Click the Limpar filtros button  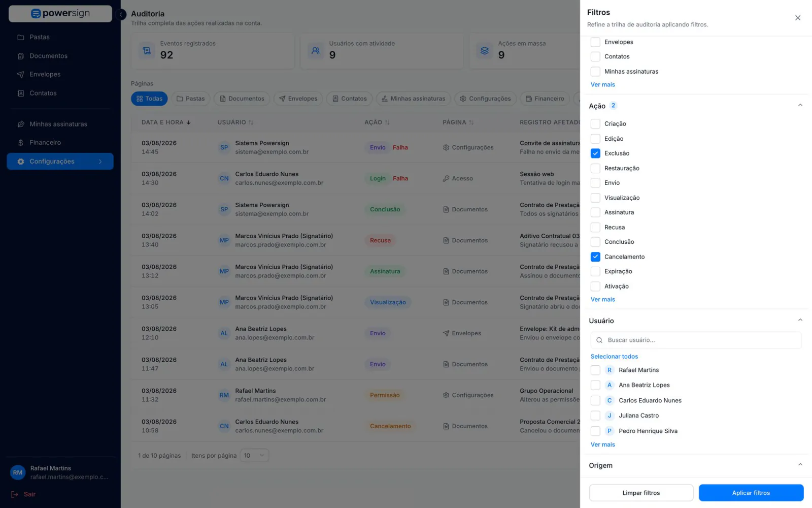click(x=641, y=493)
